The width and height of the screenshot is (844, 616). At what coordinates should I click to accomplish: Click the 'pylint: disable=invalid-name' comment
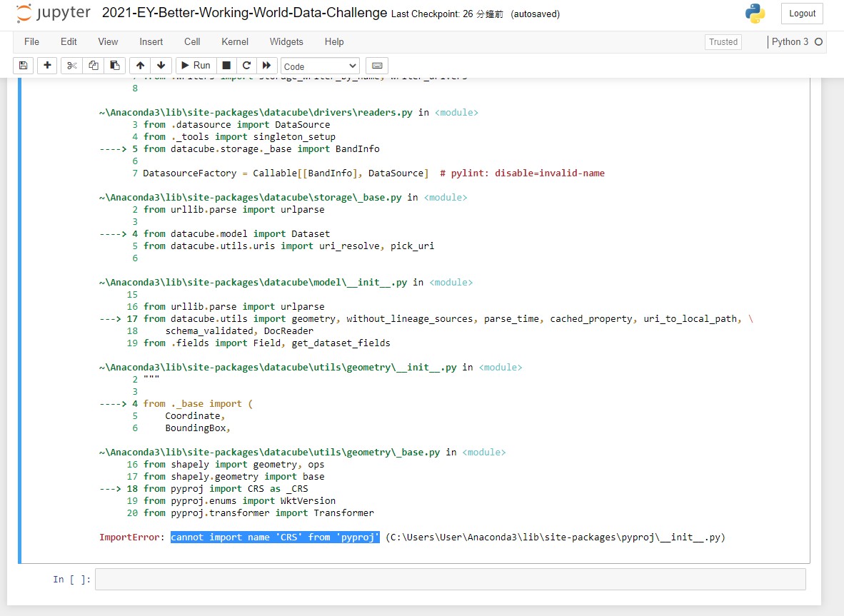pos(522,173)
